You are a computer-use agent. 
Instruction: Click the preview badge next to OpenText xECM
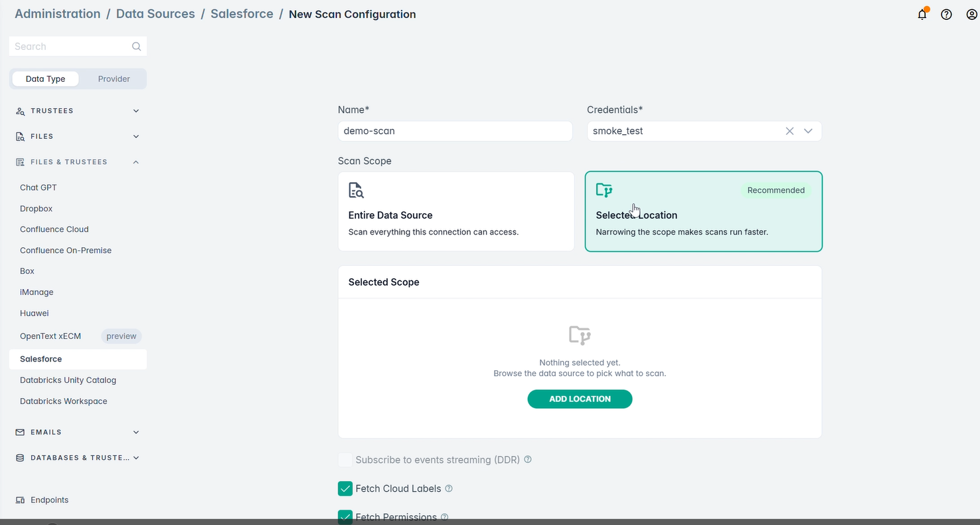pos(122,336)
